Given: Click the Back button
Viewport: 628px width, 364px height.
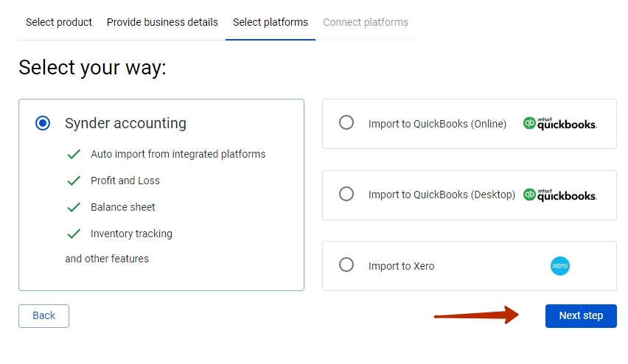Looking at the screenshot, I should (43, 316).
